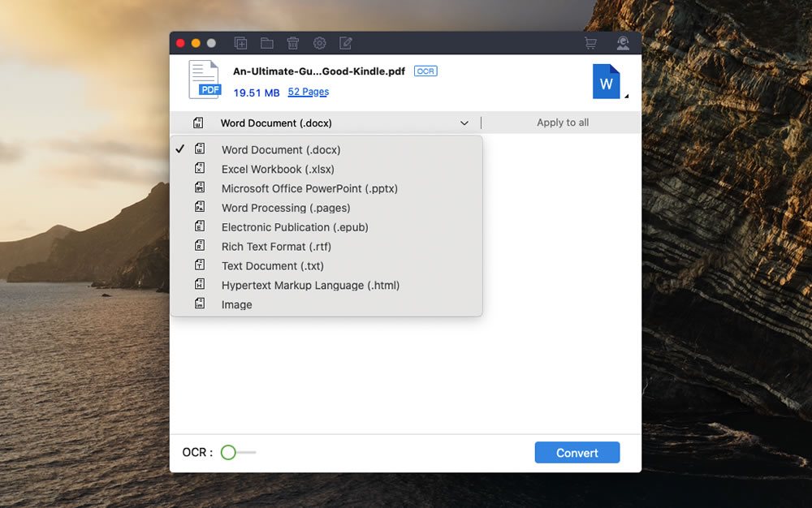Click the HTML row file icon
This screenshot has height=508, width=812.
pos(200,284)
